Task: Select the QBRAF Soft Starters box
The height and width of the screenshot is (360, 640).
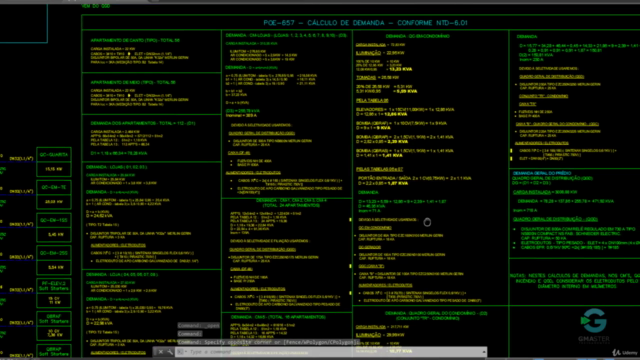Action: click(x=54, y=319)
